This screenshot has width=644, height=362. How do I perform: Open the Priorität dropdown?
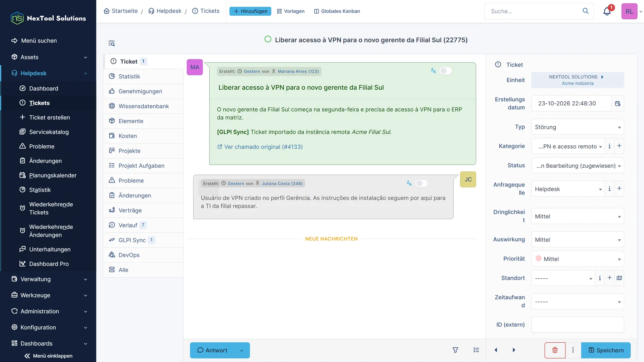578,259
